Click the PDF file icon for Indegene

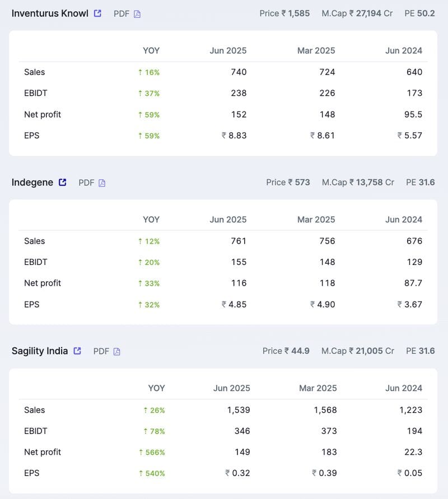102,183
